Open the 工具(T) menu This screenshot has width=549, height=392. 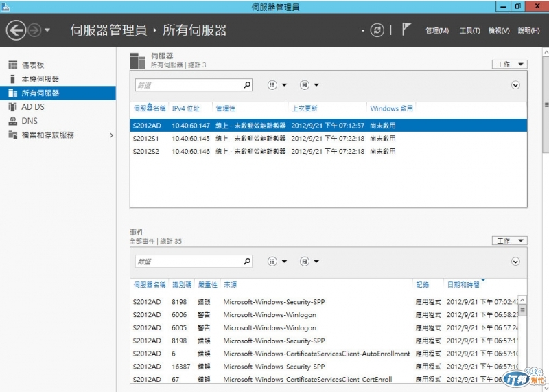coord(469,30)
